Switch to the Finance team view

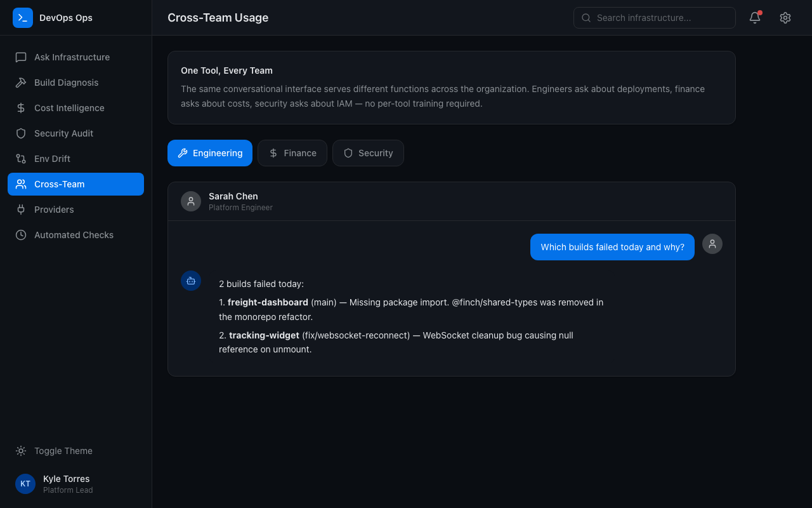pyautogui.click(x=292, y=153)
